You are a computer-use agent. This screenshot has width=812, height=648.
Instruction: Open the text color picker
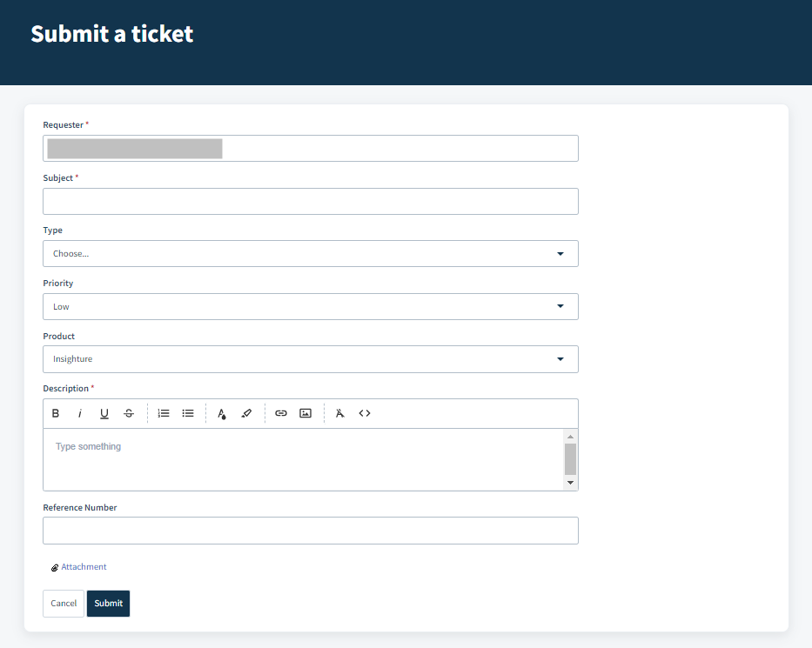[x=222, y=413]
